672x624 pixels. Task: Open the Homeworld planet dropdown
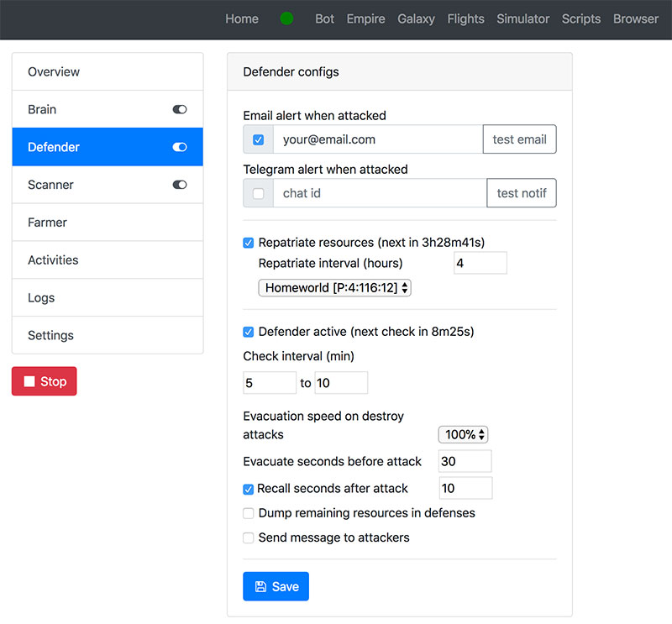click(334, 288)
